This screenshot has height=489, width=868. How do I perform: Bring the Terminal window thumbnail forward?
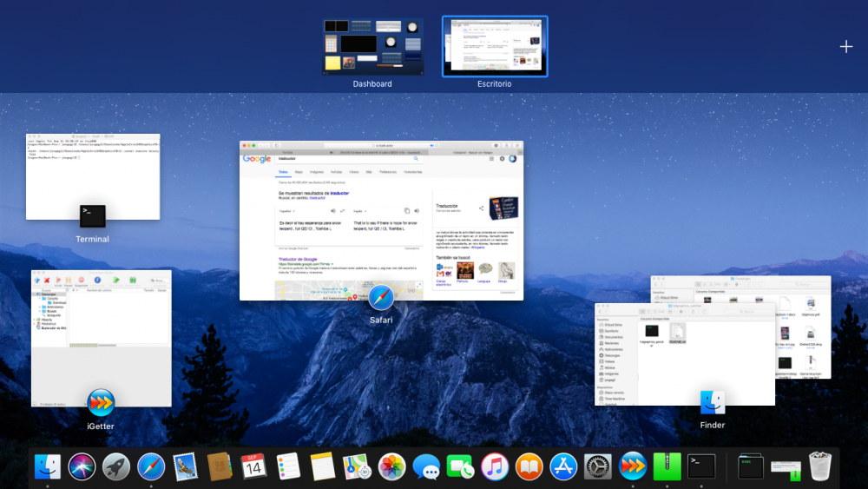93,176
